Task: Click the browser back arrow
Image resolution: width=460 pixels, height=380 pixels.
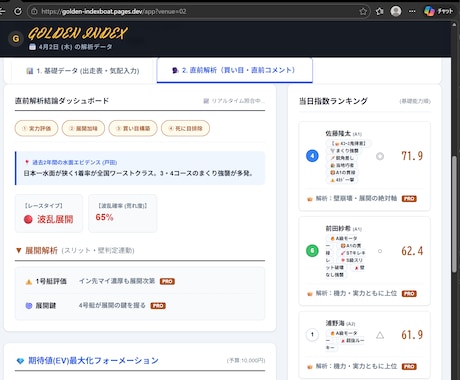Action: coord(2,11)
